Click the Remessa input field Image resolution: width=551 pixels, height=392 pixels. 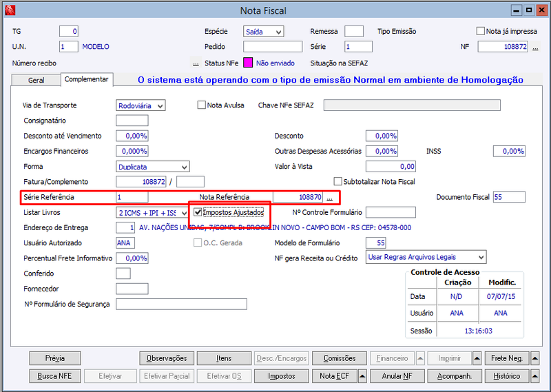point(354,31)
